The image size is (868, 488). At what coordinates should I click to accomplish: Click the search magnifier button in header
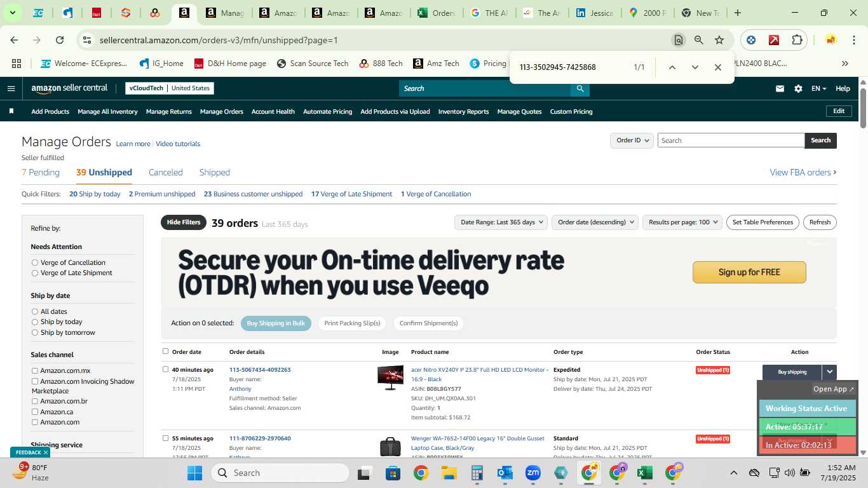[x=580, y=88]
